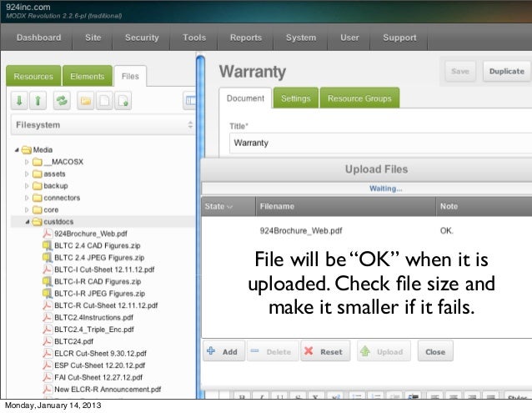Click the Duplicate button
This screenshot has width=532, height=413.
[506, 71]
